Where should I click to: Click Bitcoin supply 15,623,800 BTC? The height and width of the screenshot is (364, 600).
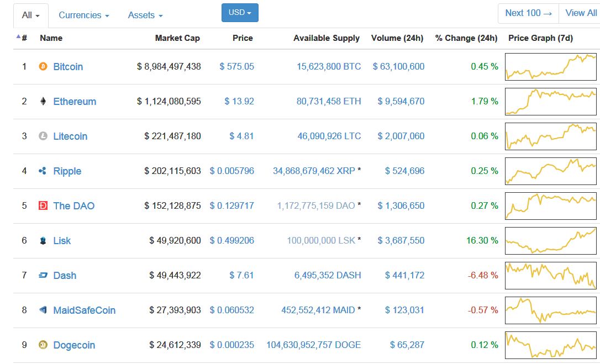pos(329,67)
